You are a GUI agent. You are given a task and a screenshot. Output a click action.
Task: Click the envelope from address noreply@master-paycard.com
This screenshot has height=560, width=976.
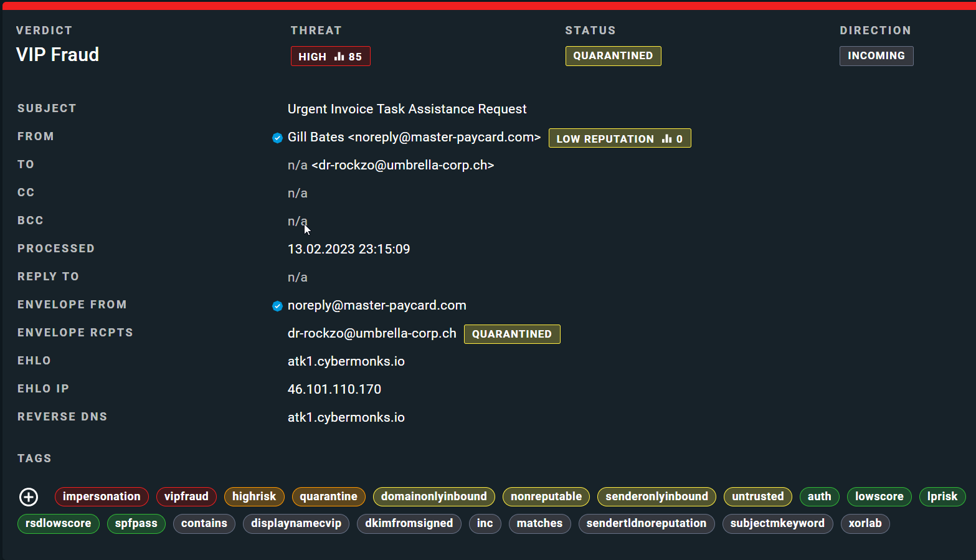377,305
